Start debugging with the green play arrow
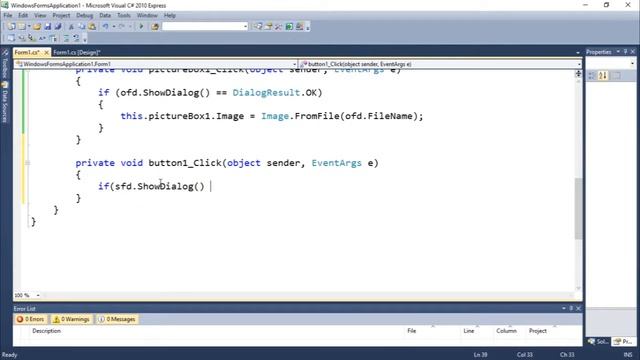Viewport: 640px width, 360px height. coord(141,27)
